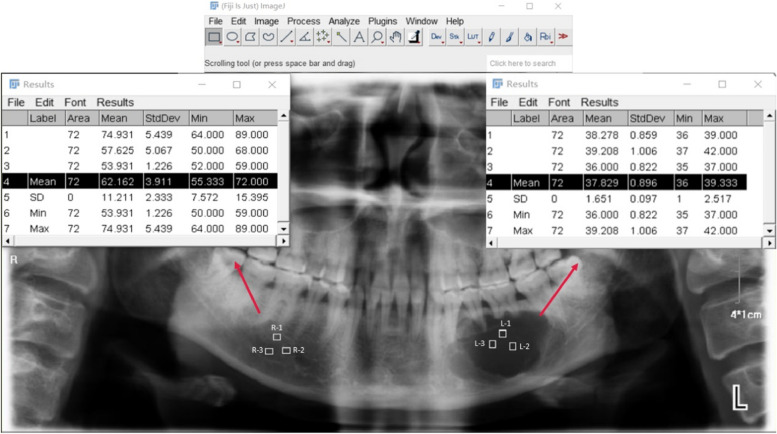
Task: Click up scroll arrow in left Results table
Action: pos(283,116)
